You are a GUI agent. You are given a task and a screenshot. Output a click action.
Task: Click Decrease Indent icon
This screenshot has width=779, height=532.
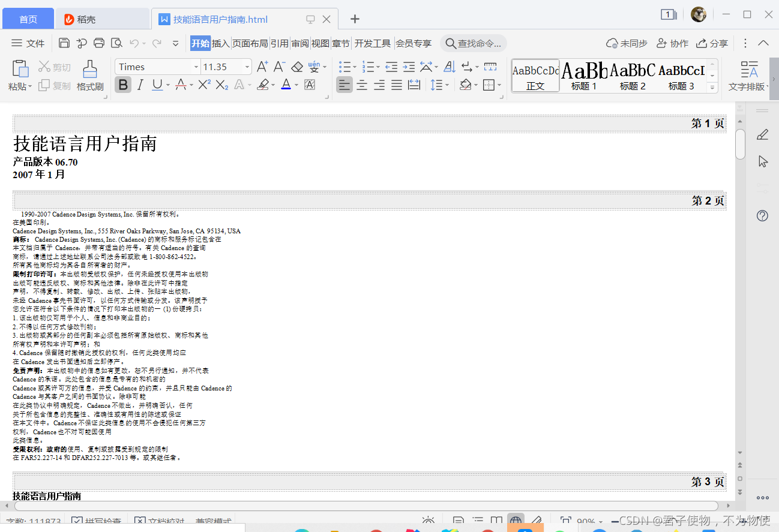click(391, 67)
